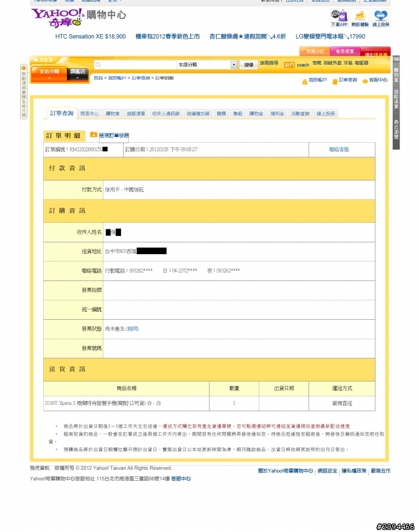
Task: Open the 我的帳戶 header link
Action: [318, 80]
